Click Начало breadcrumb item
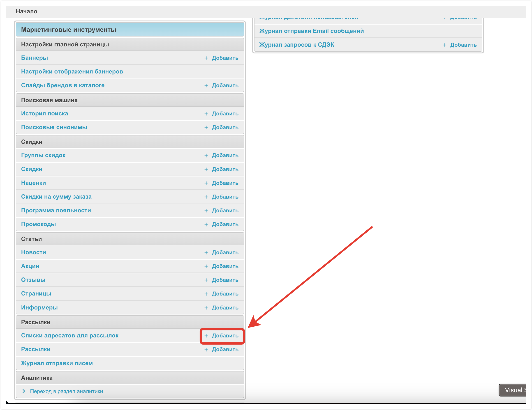The width and height of the screenshot is (532, 410). [26, 11]
